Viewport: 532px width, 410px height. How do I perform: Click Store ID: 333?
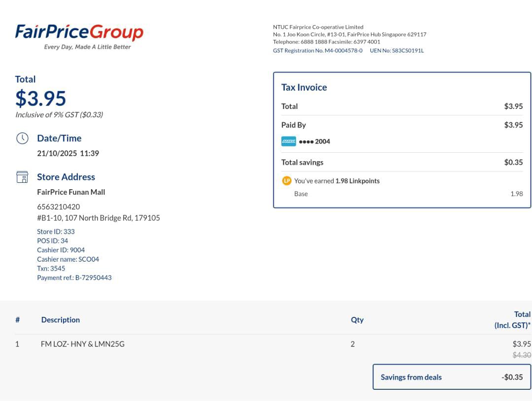point(56,232)
